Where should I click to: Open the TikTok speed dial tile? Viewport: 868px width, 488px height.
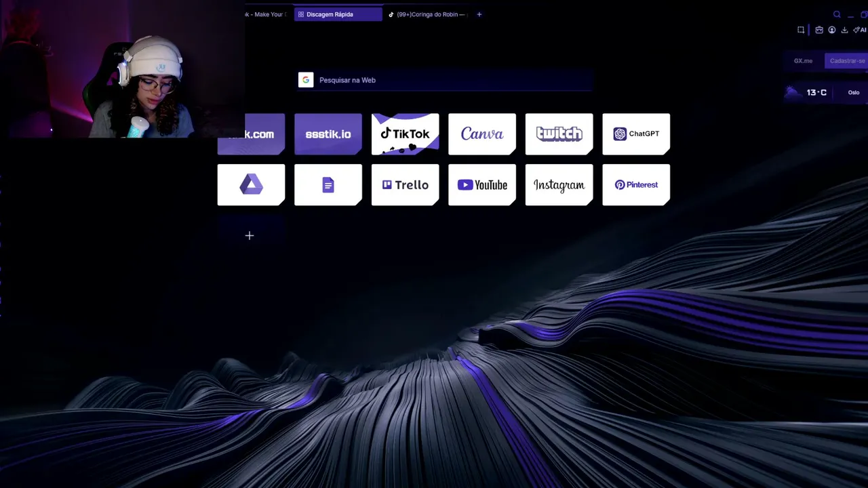pos(405,134)
